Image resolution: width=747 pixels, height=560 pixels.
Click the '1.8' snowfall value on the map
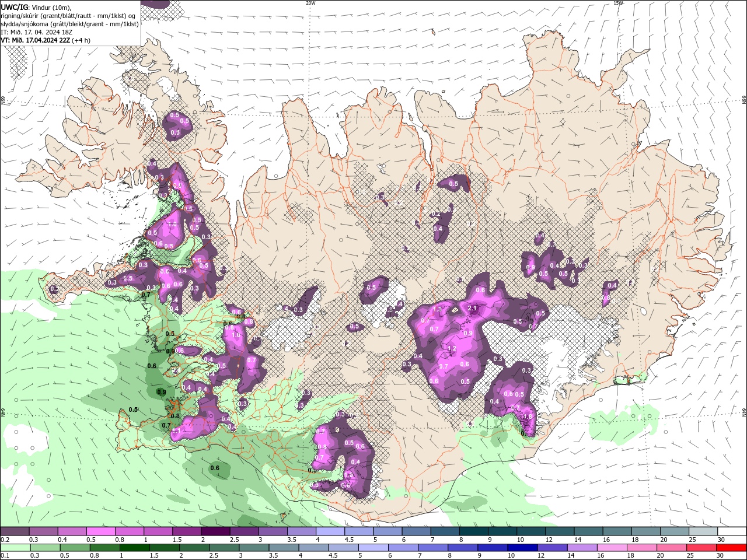528,416
